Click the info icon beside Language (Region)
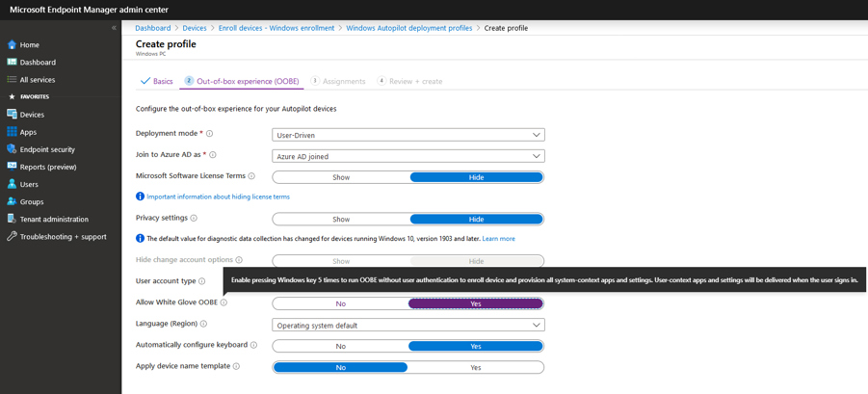Screen dimensions: 868x394 [x=203, y=324]
